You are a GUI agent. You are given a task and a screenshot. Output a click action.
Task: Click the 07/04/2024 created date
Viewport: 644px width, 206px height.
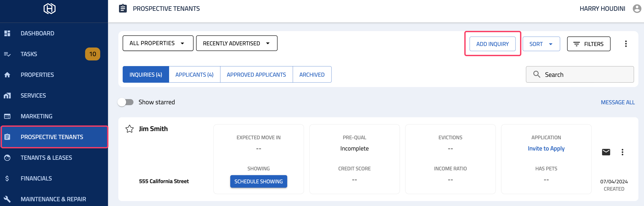pyautogui.click(x=614, y=182)
